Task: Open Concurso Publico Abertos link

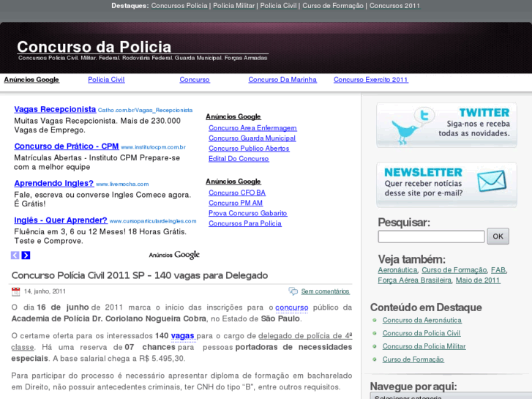Action: [249, 149]
